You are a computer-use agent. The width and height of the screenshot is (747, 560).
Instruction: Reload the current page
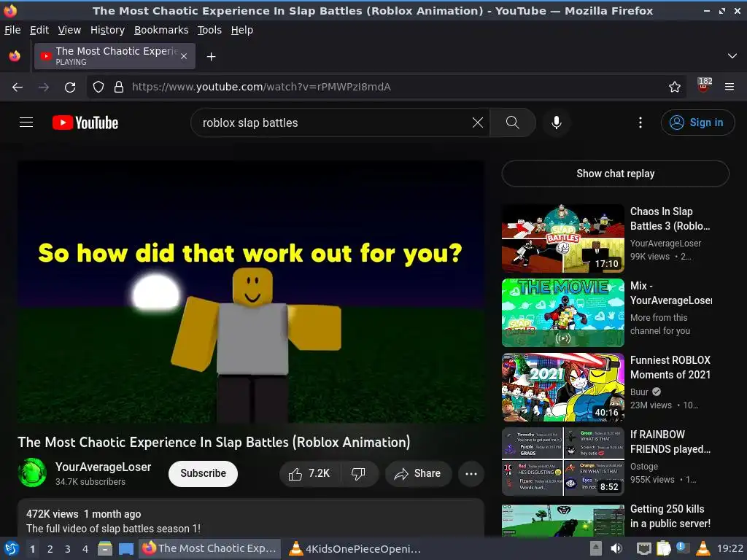pyautogui.click(x=70, y=87)
